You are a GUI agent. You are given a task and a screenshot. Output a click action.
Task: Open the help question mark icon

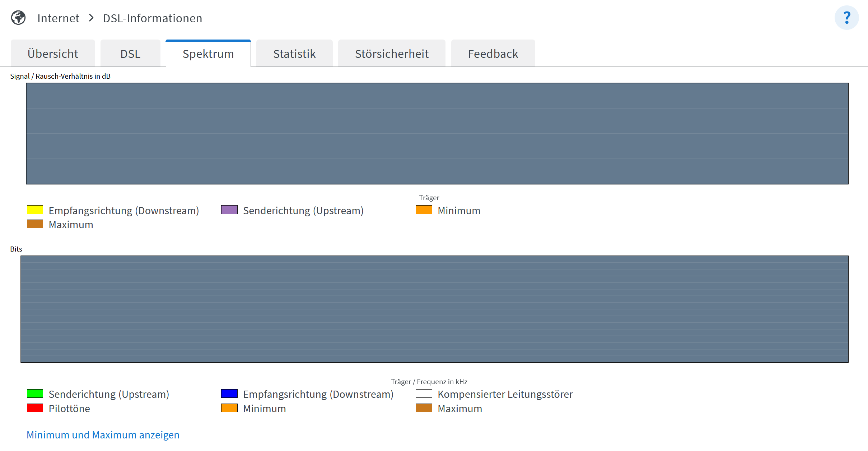tap(846, 18)
